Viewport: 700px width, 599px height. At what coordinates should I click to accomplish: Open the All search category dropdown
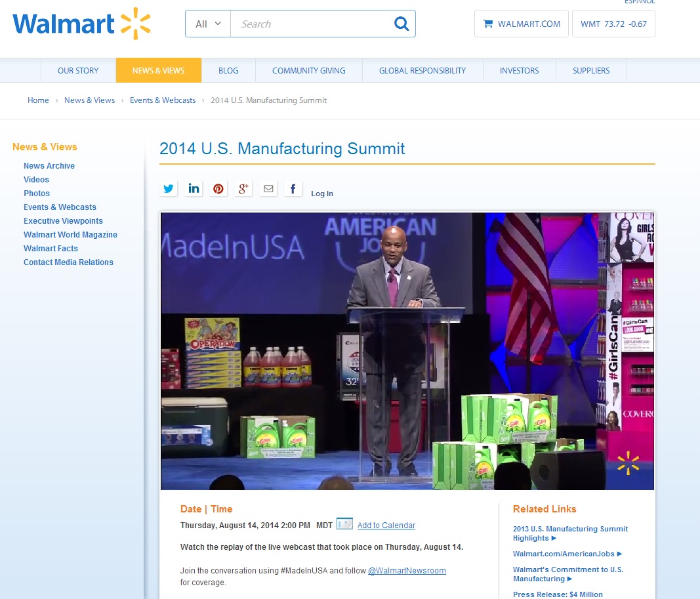pos(208,24)
